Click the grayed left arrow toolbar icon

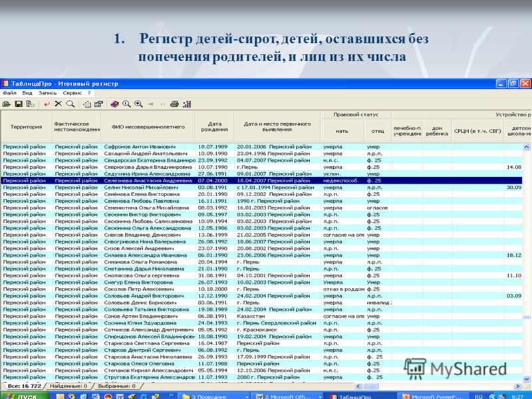point(150,104)
